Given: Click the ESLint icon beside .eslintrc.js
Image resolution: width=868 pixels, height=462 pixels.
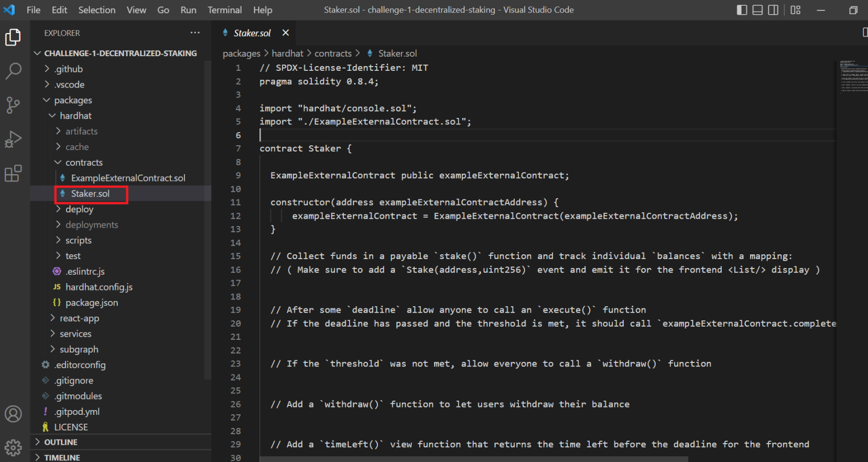Looking at the screenshot, I should (57, 271).
